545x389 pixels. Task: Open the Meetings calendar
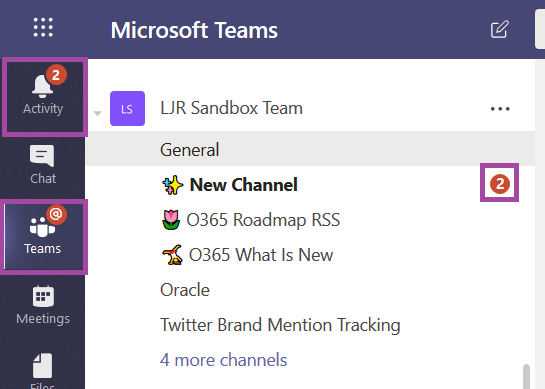[x=42, y=305]
